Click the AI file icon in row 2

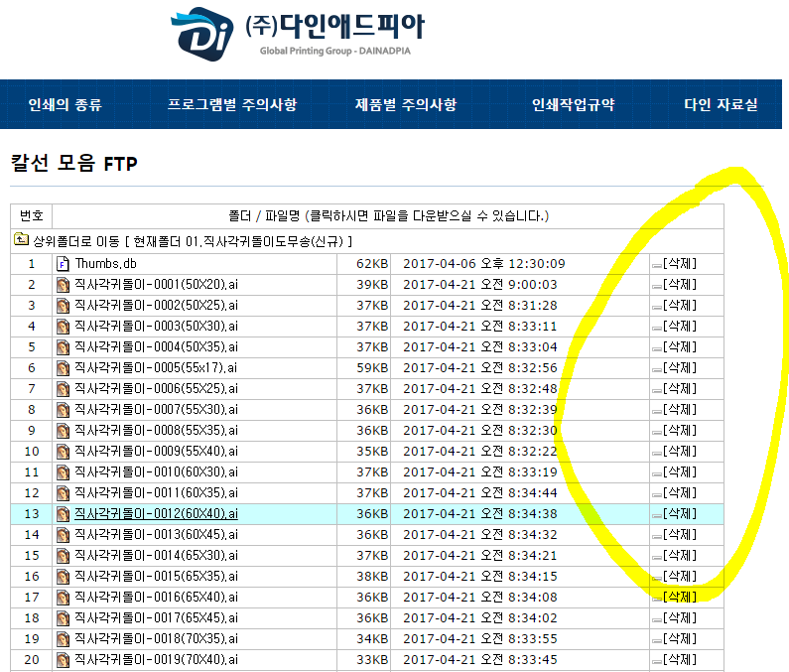click(x=63, y=285)
